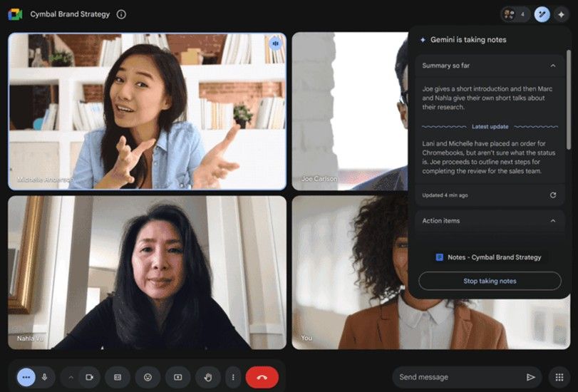Open the activities grid menu

(x=559, y=377)
